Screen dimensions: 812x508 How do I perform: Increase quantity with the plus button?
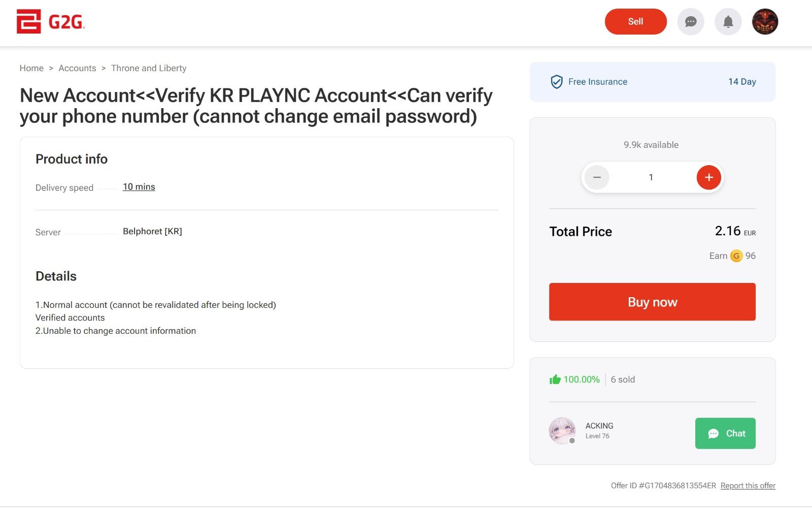tap(708, 177)
